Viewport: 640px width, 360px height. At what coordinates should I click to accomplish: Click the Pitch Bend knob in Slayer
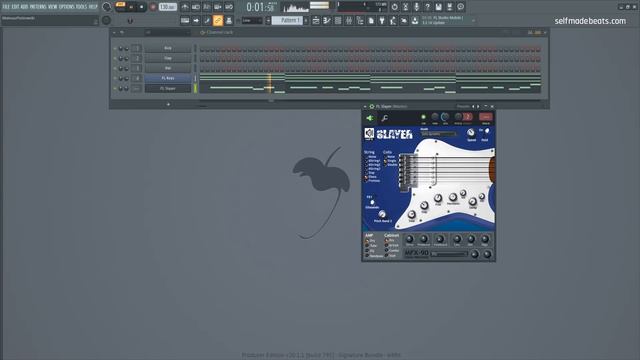[x=382, y=214]
